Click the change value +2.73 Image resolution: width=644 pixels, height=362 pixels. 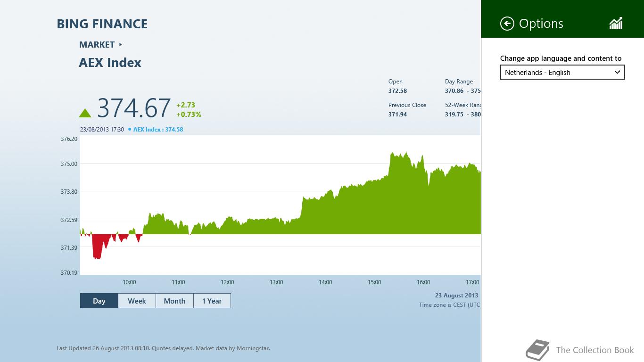click(x=186, y=105)
